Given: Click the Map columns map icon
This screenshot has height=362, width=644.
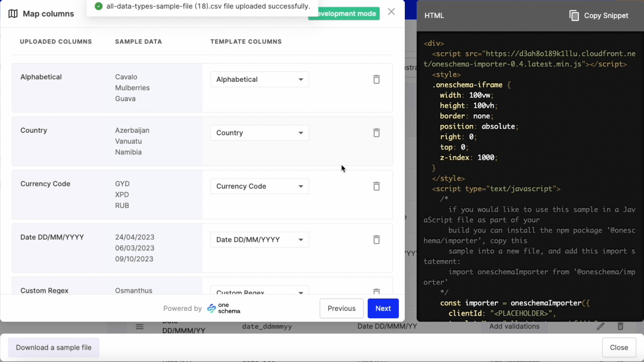Looking at the screenshot, I should tap(13, 14).
